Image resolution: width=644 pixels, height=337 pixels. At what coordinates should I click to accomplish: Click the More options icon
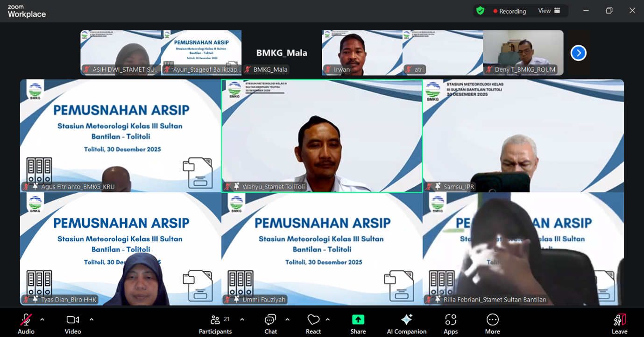click(492, 323)
